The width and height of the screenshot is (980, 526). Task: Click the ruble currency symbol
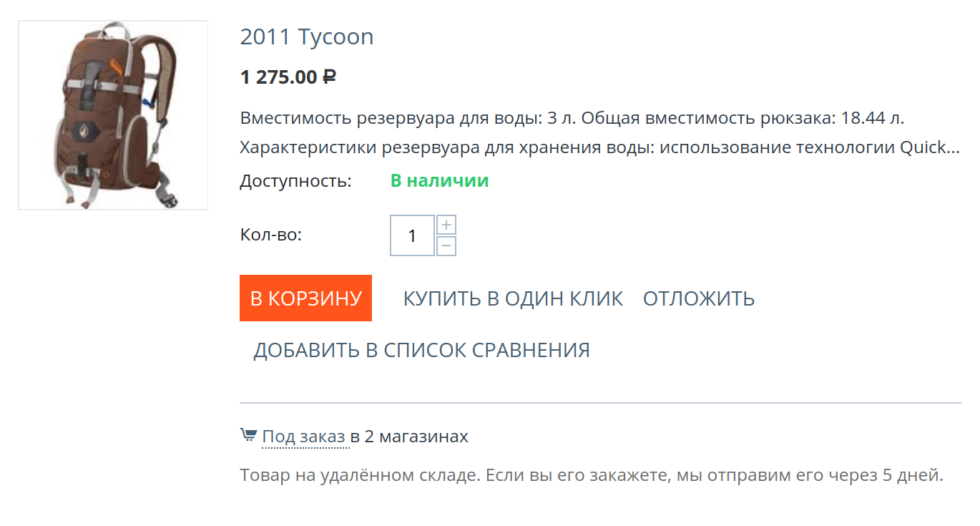pyautogui.click(x=329, y=77)
